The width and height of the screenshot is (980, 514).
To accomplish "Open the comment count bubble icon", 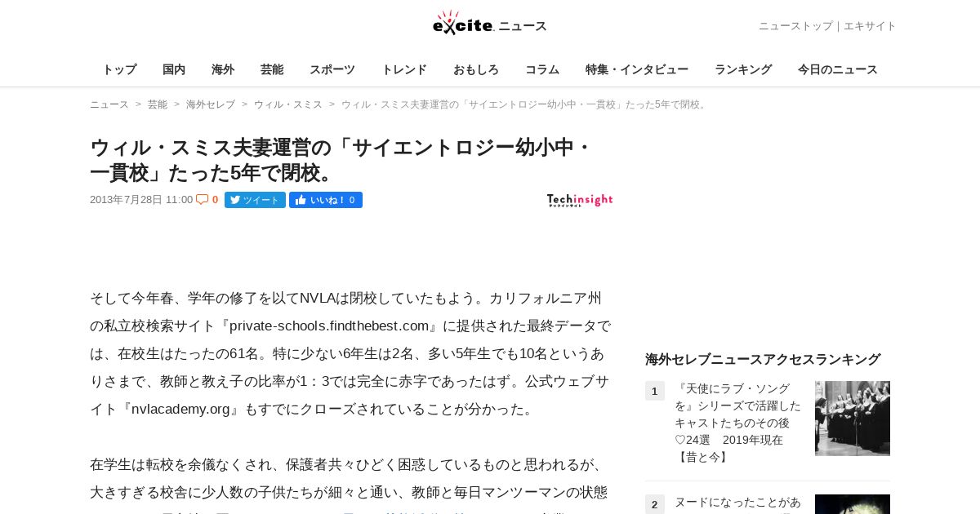I will pyautogui.click(x=203, y=200).
